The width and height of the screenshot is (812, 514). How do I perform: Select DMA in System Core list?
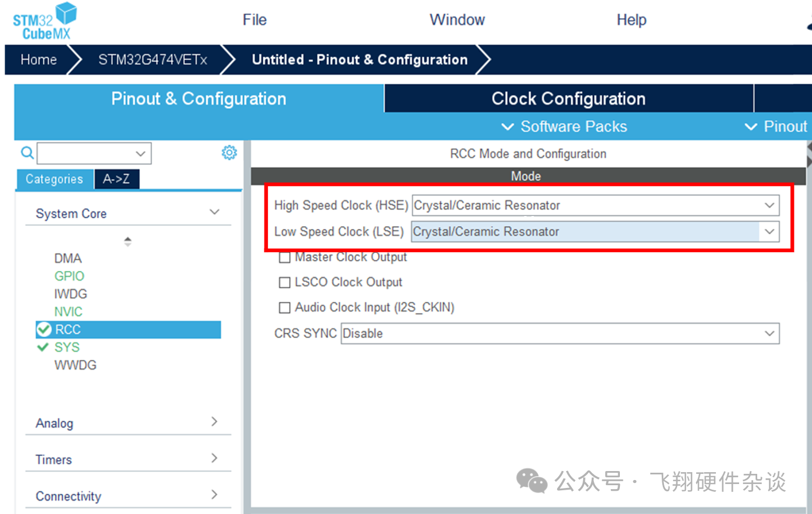68,258
